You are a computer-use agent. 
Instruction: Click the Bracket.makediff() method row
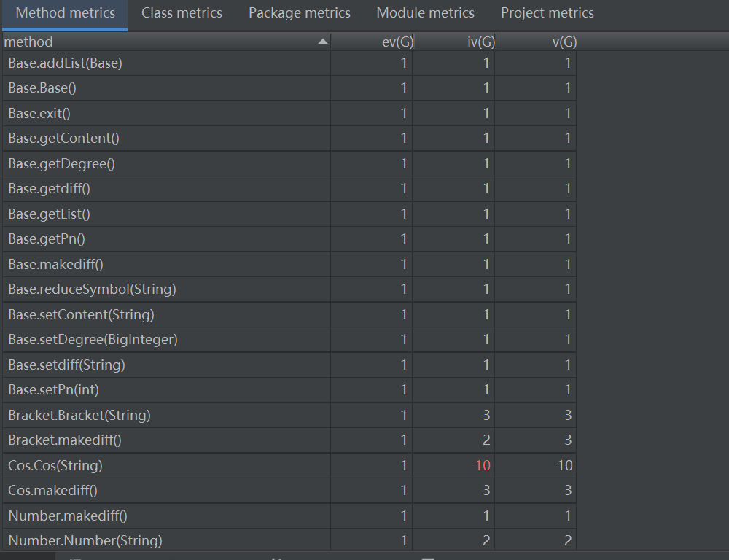pos(64,440)
